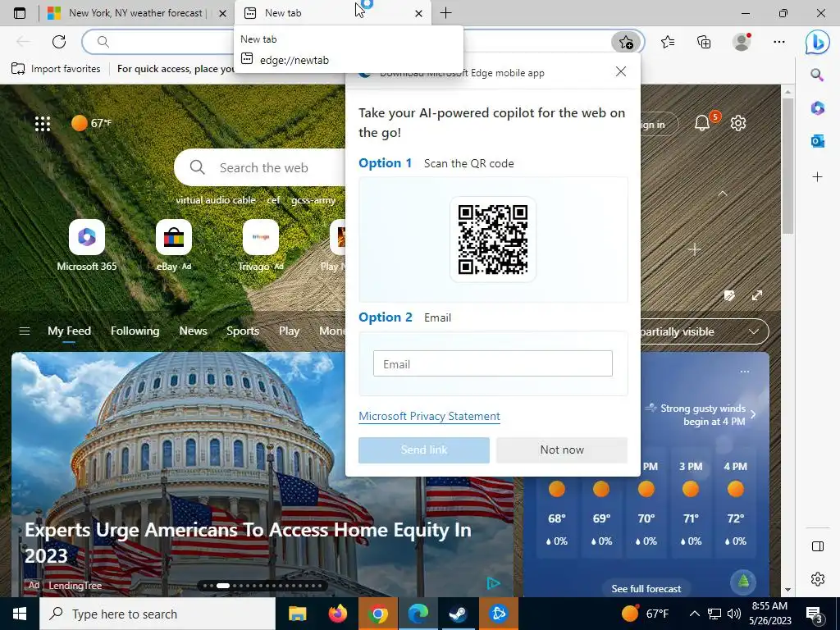Open the feed hamburger menu
Screen dimensions: 840x630
(24, 331)
